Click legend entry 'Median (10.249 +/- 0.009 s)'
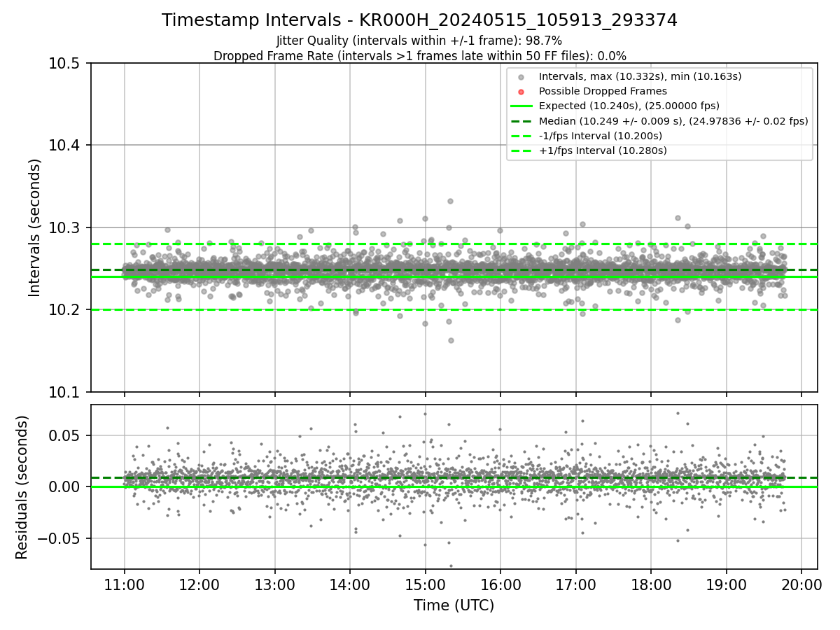The width and height of the screenshot is (840, 630). coord(673,121)
